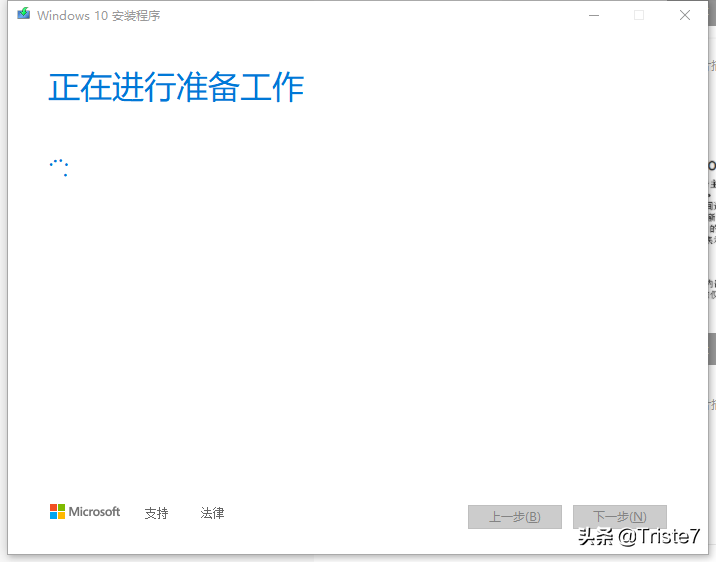Viewport: 716px width, 562px height.
Task: Click the 上一步(B) back button
Action: tap(515, 517)
